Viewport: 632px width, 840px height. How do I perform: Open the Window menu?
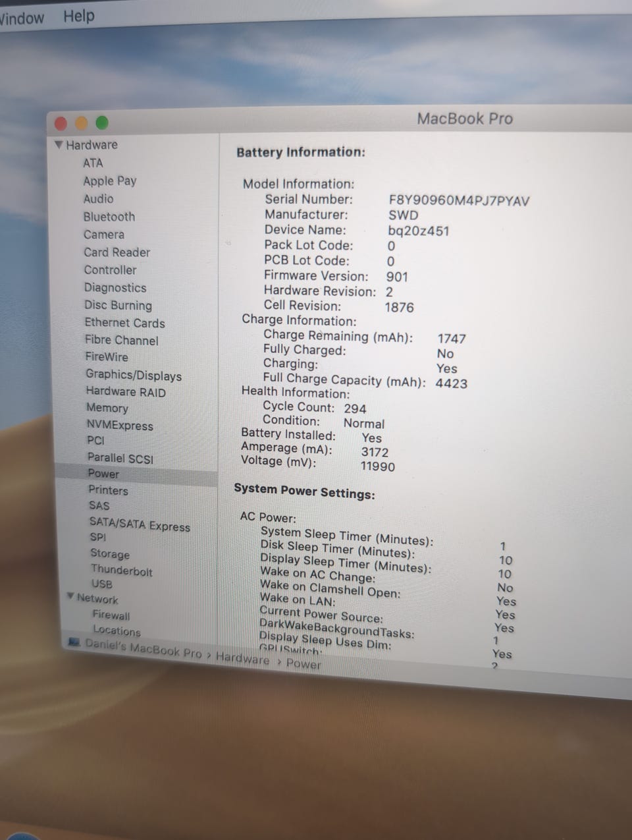coord(22,18)
